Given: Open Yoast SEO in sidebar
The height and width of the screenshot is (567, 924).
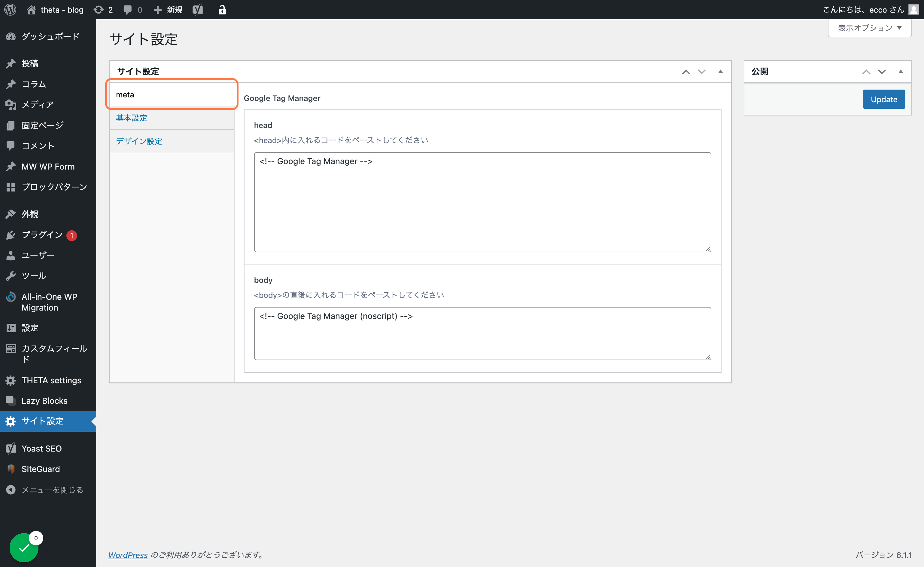Looking at the screenshot, I should [x=48, y=449].
